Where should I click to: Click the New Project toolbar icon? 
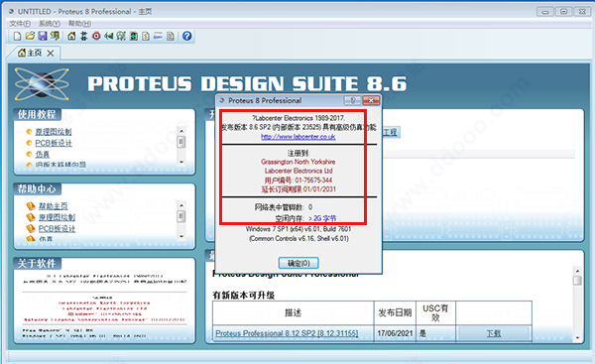point(17,36)
